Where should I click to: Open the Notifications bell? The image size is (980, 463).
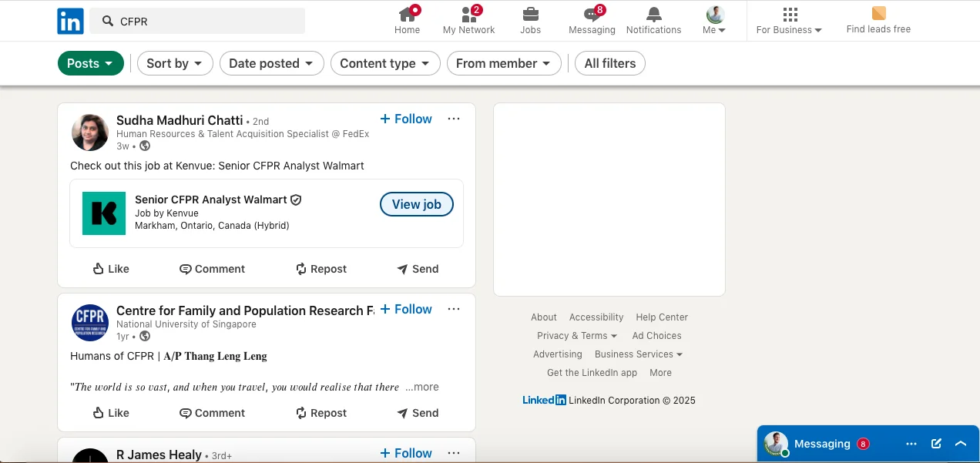(653, 21)
